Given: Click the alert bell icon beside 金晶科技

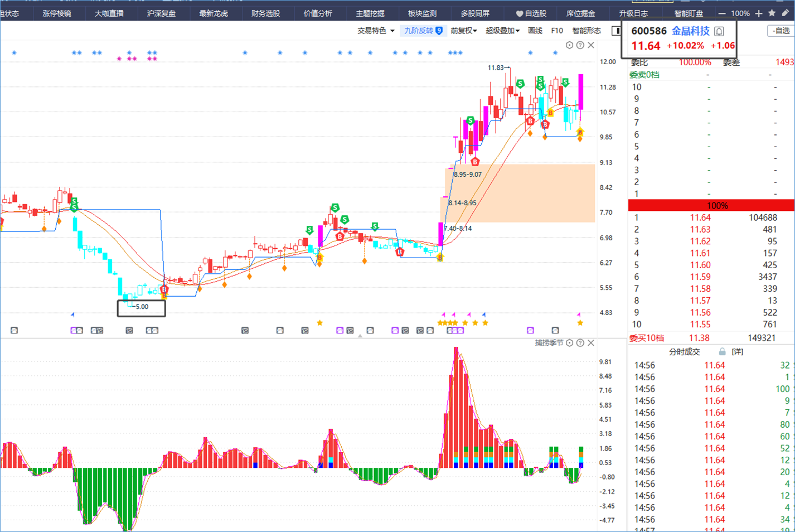Looking at the screenshot, I should coord(719,31).
